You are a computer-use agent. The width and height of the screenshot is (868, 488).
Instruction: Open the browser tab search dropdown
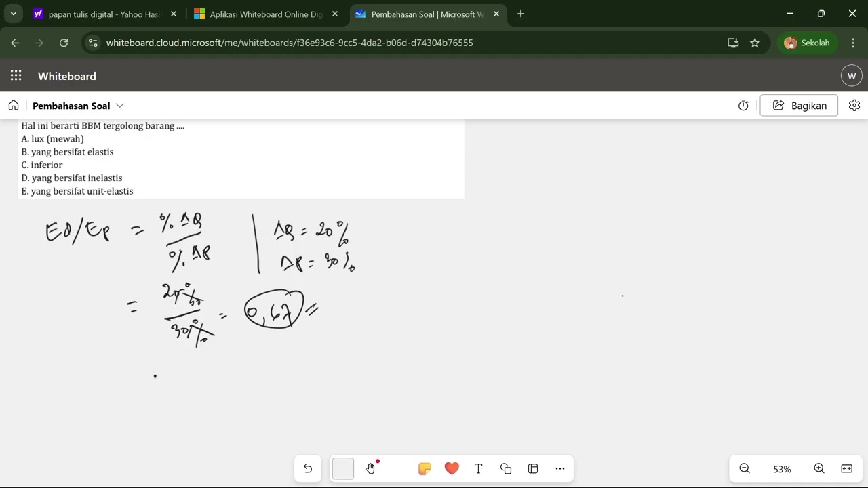coord(13,14)
